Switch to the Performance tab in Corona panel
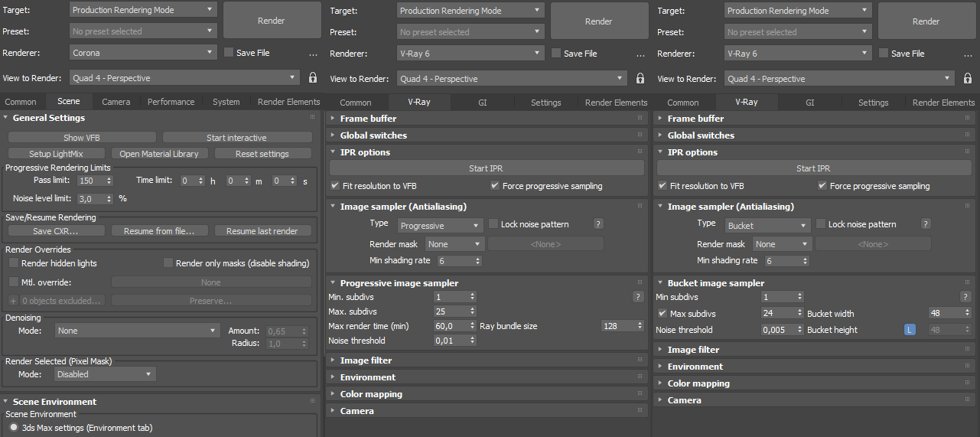Viewport: 980px width, 437px height. 171,102
